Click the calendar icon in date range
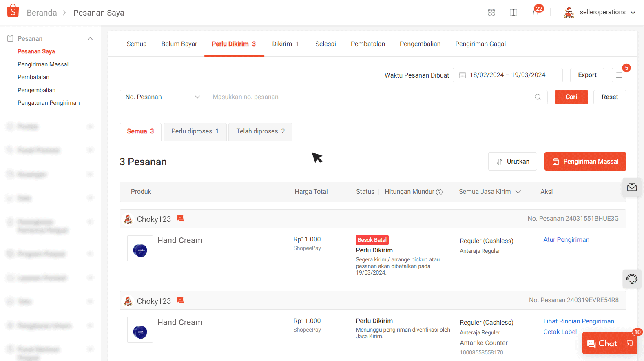 coord(463,75)
